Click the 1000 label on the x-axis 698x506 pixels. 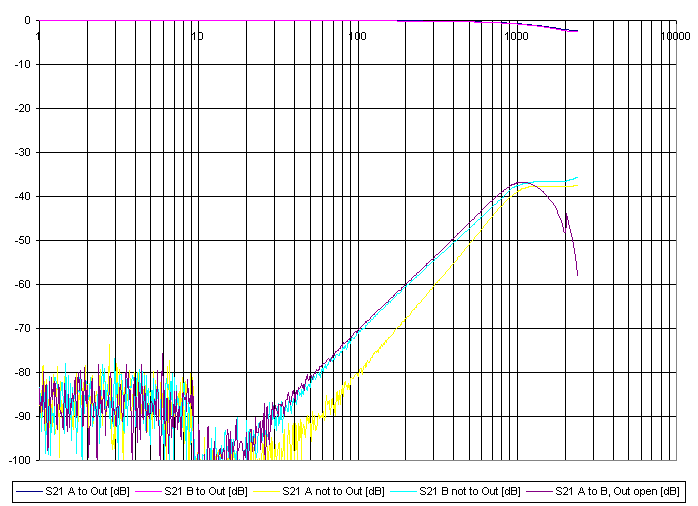pyautogui.click(x=516, y=36)
